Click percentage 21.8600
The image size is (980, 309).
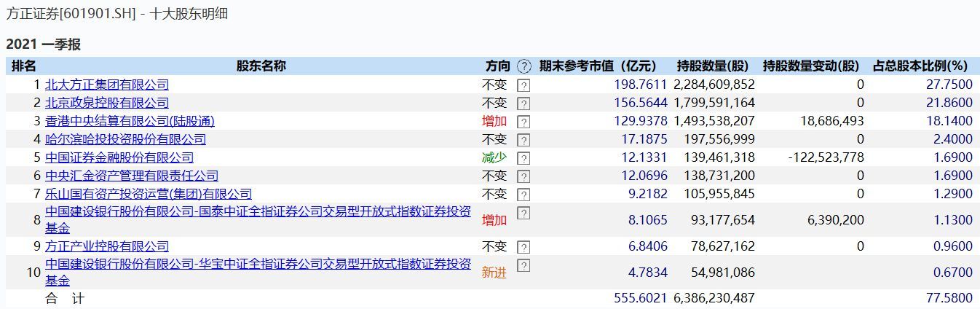click(949, 103)
